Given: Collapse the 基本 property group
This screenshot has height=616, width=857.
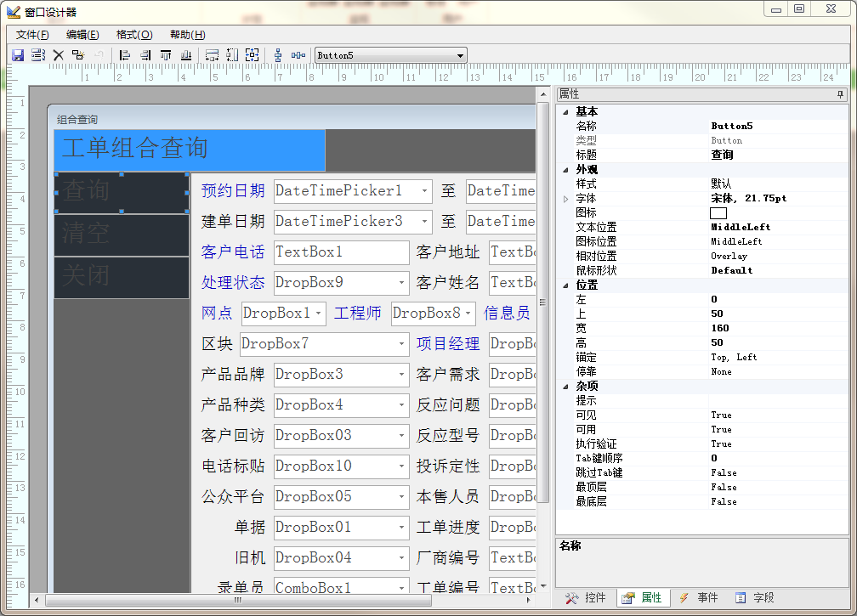Looking at the screenshot, I should click(x=564, y=112).
